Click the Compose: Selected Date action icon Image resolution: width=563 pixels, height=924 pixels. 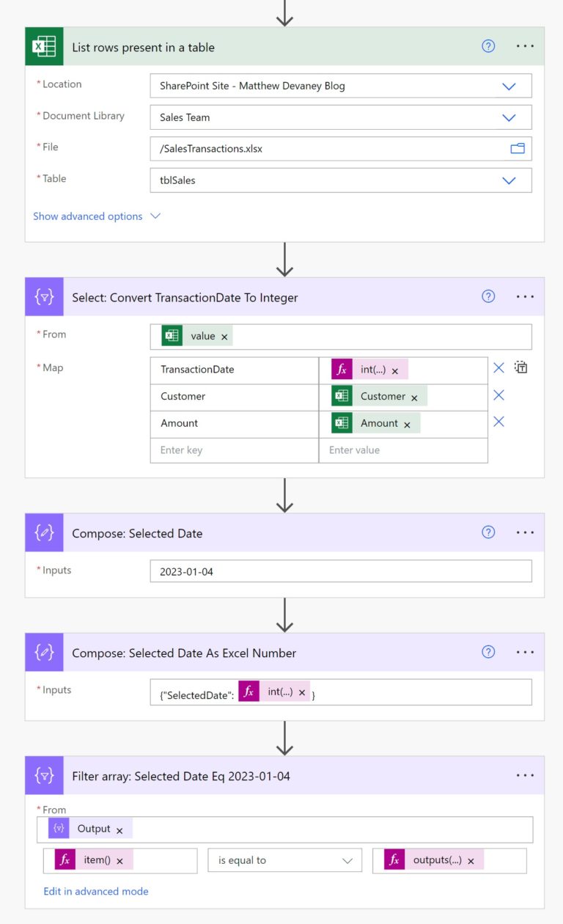(x=44, y=533)
